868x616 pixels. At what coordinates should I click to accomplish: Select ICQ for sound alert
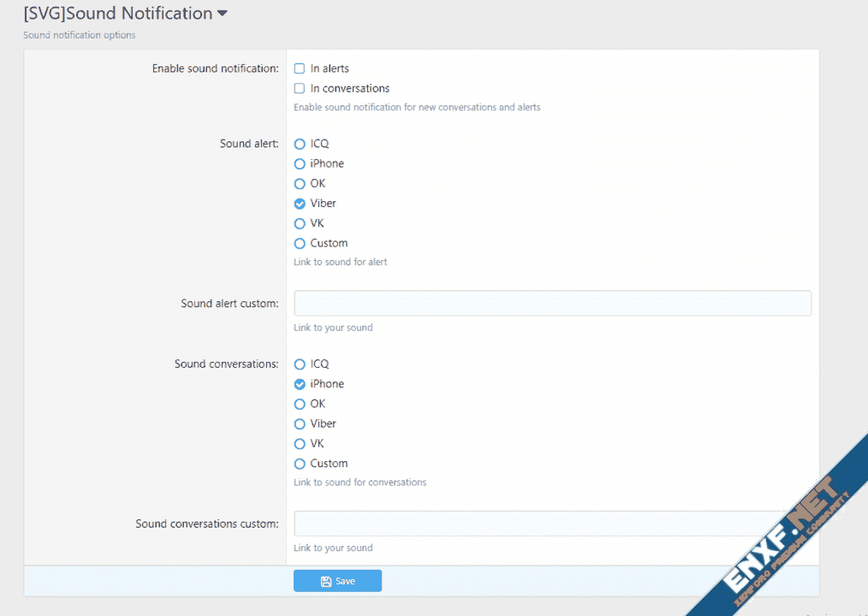pyautogui.click(x=300, y=144)
